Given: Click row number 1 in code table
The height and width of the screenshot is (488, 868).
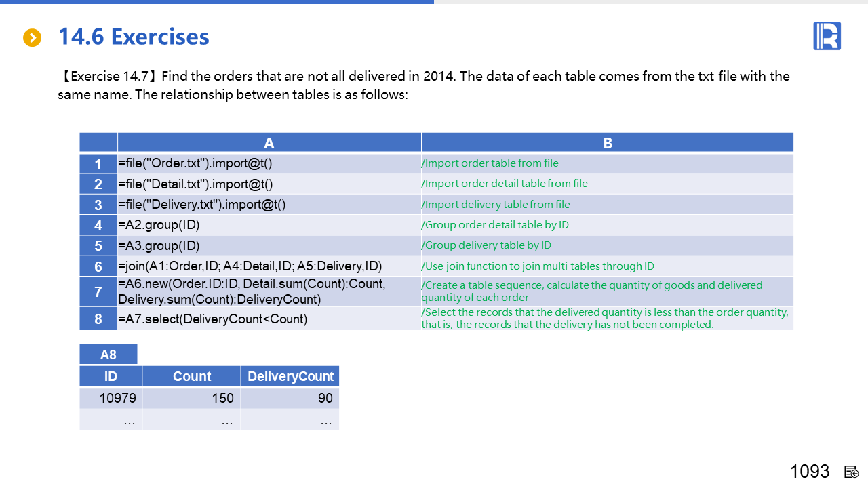Looking at the screenshot, I should click(x=98, y=164).
